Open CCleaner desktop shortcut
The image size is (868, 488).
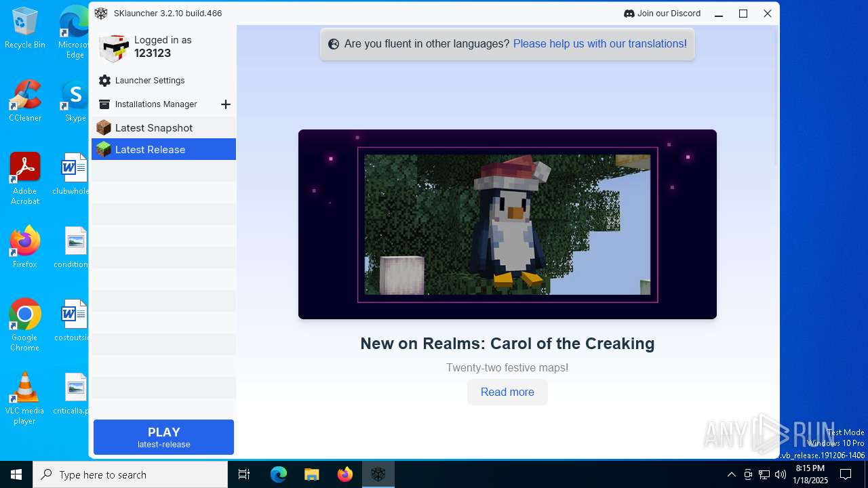point(25,101)
